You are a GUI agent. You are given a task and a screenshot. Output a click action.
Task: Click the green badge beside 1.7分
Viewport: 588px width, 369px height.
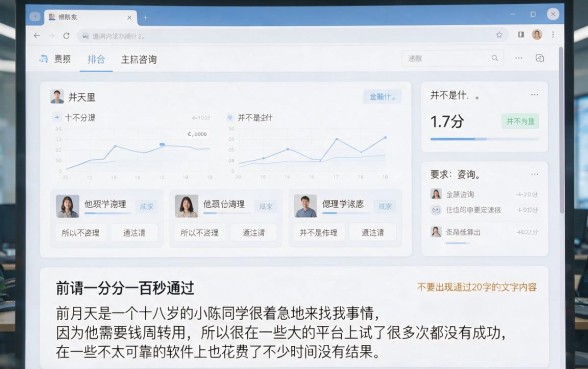[x=520, y=122]
